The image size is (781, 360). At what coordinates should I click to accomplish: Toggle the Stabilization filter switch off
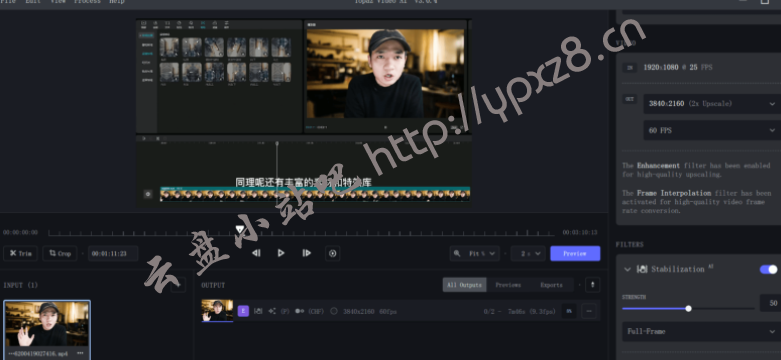coord(768,269)
